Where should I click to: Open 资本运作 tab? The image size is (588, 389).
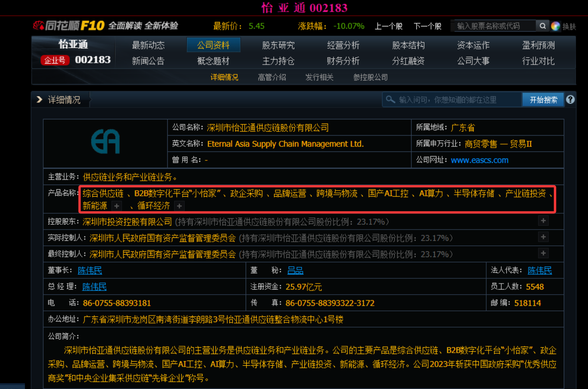[473, 45]
